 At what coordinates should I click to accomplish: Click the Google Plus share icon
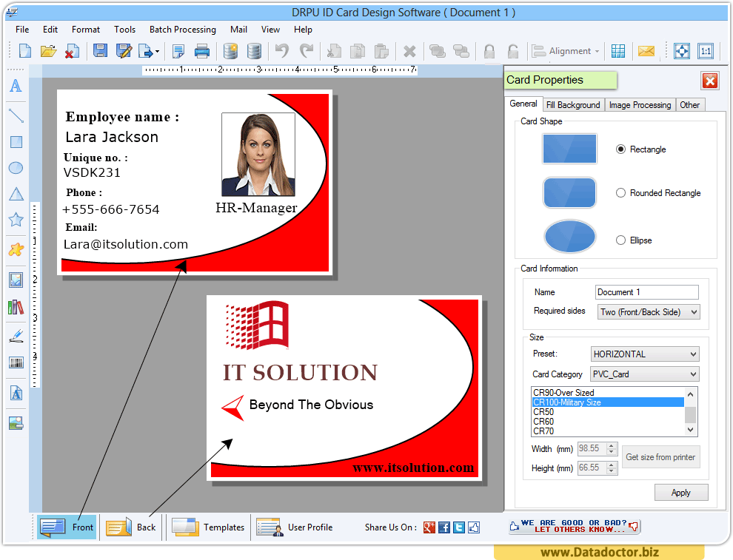tap(429, 527)
